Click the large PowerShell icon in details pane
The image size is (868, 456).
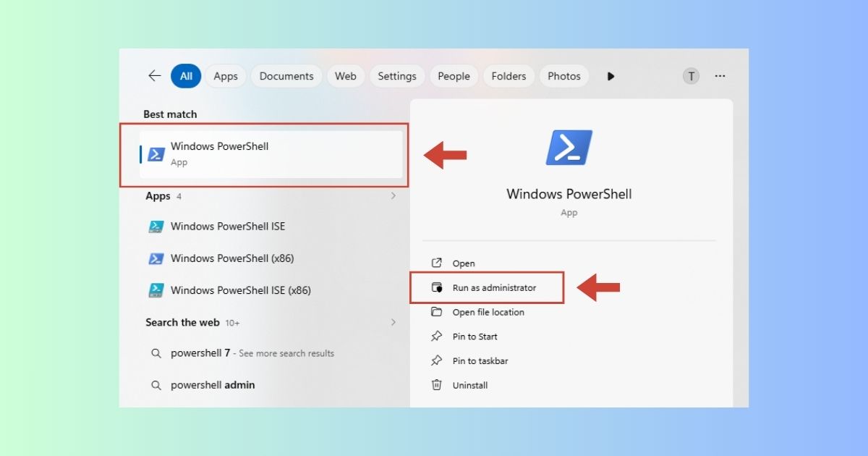pos(569,148)
